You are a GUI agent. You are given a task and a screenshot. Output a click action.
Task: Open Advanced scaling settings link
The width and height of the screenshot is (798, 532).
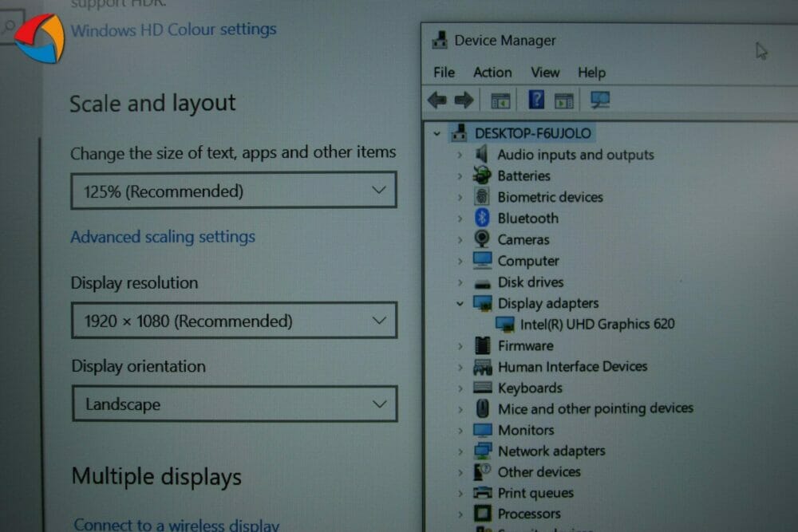163,237
